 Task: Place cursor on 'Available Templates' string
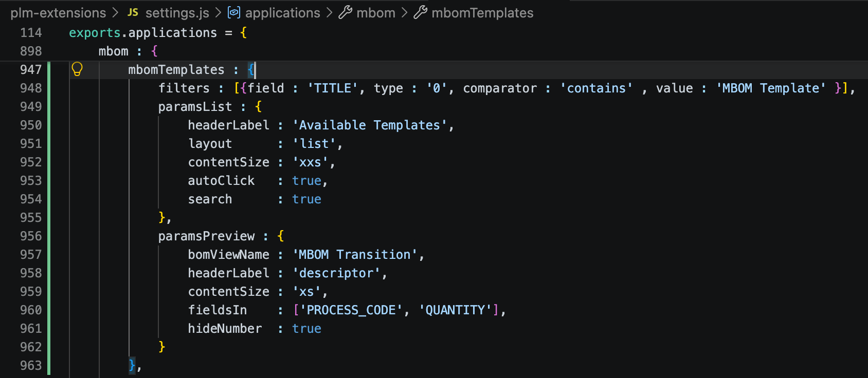[370, 125]
